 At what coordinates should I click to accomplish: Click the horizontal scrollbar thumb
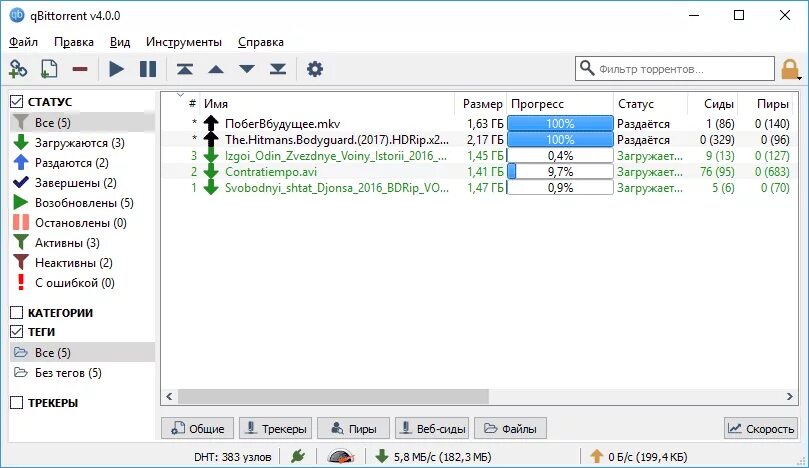(x=333, y=396)
